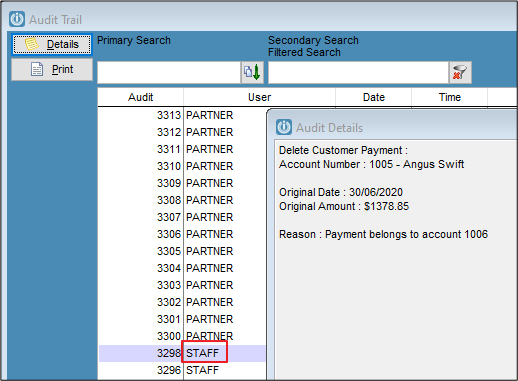Select audit row 3304
Screen dimensions: 518x381
[x=182, y=268]
